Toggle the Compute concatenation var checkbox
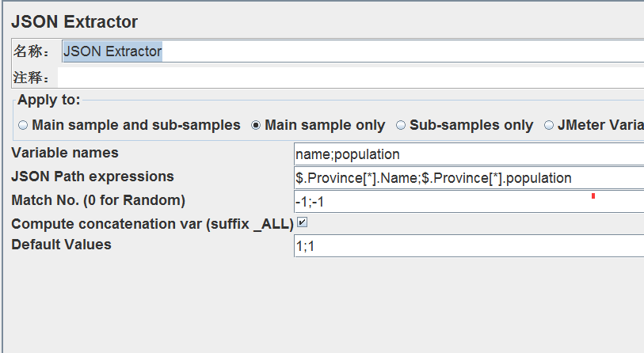The width and height of the screenshot is (644, 353). tap(302, 223)
